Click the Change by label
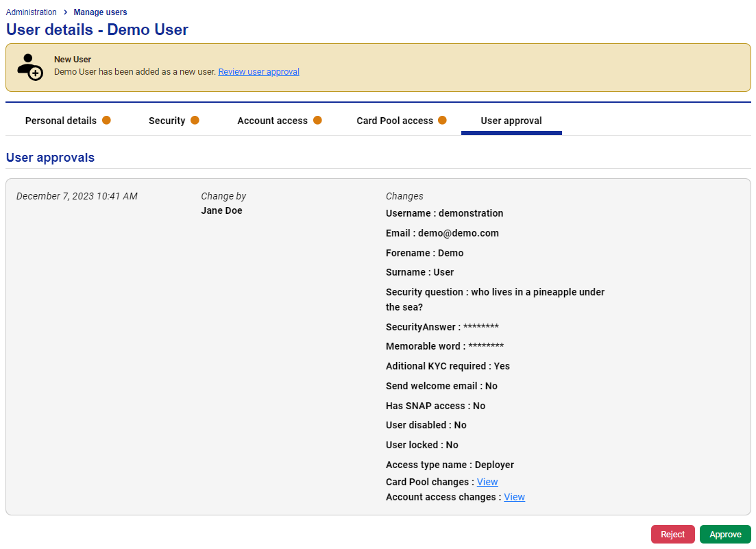The height and width of the screenshot is (549, 756). 223,196
